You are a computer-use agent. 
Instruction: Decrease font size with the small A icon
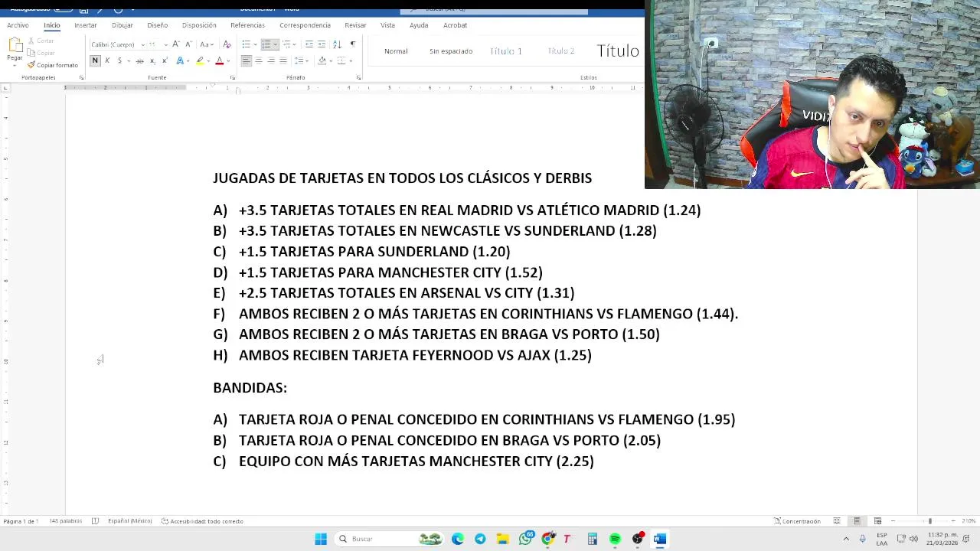coord(188,44)
